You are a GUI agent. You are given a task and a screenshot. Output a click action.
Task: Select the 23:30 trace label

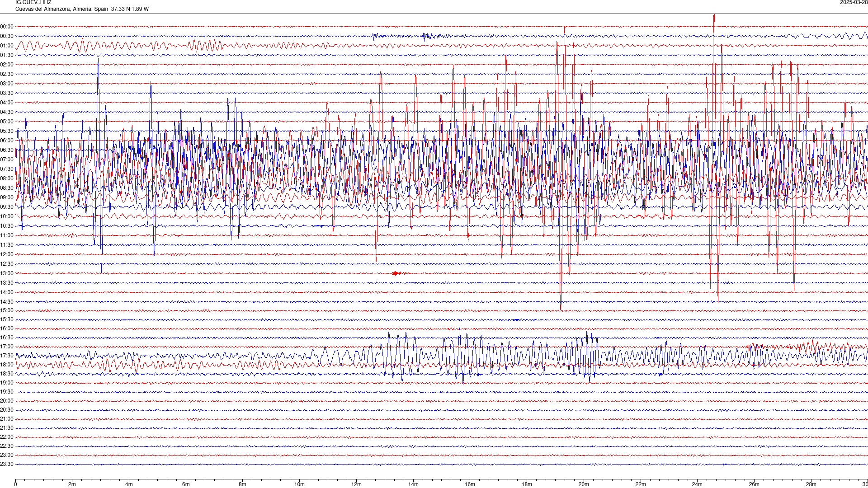[x=7, y=464]
